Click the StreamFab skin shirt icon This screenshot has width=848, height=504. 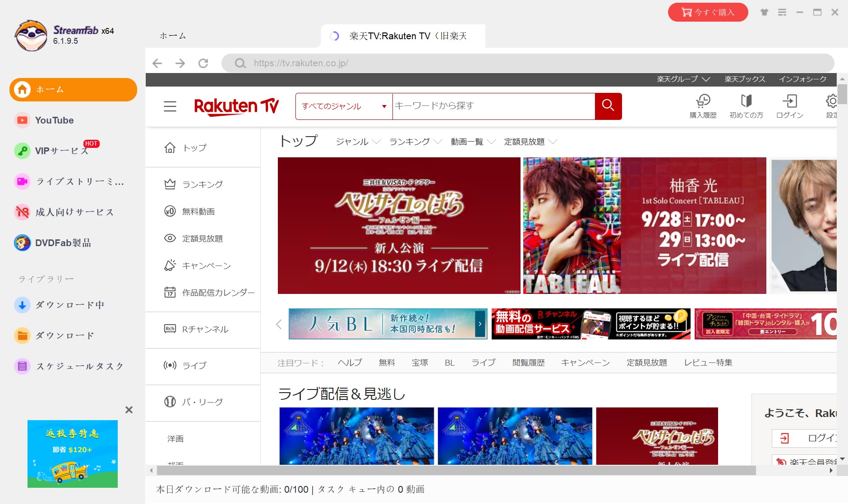tap(764, 12)
